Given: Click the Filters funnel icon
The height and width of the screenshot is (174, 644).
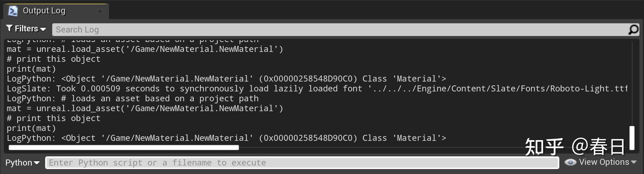Looking at the screenshot, I should tap(10, 28).
